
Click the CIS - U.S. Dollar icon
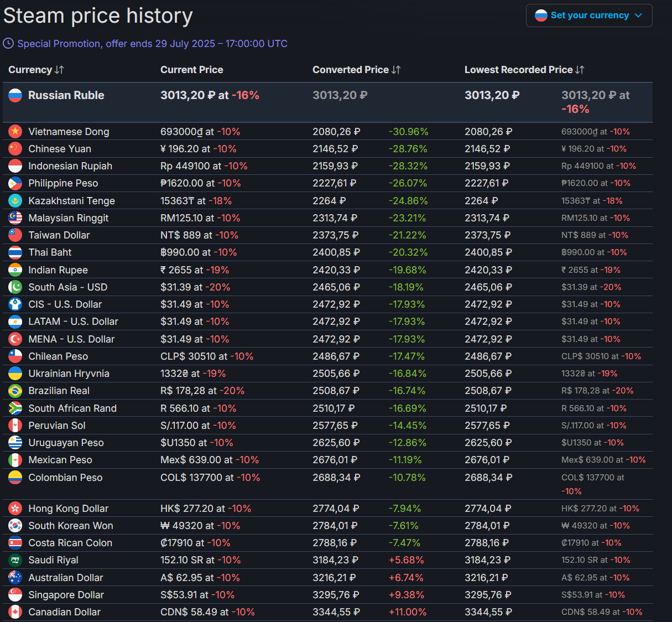tap(15, 304)
